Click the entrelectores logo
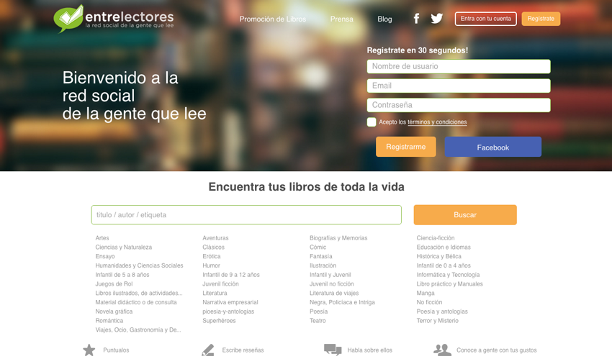This screenshot has width=612, height=364. (x=114, y=19)
